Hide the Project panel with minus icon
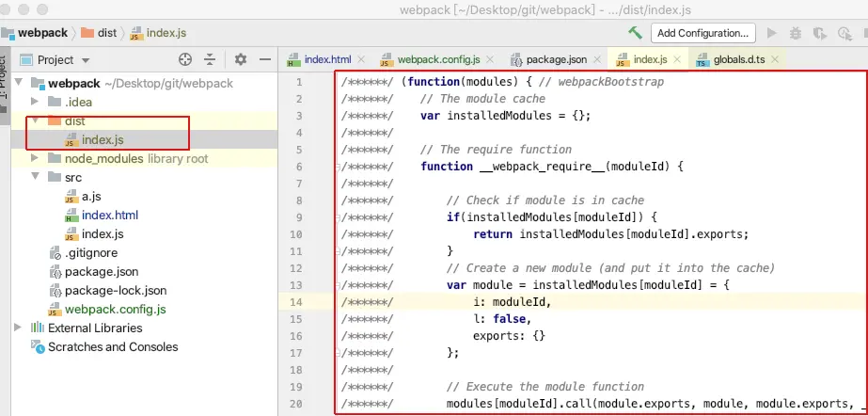 265,60
